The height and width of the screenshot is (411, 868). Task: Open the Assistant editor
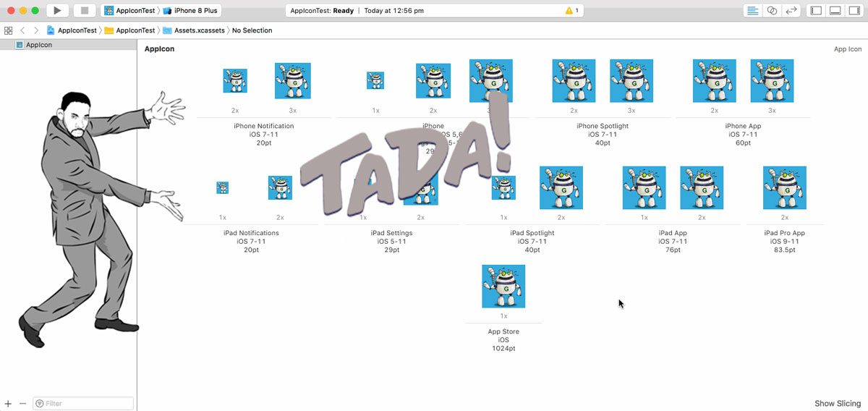coord(772,11)
